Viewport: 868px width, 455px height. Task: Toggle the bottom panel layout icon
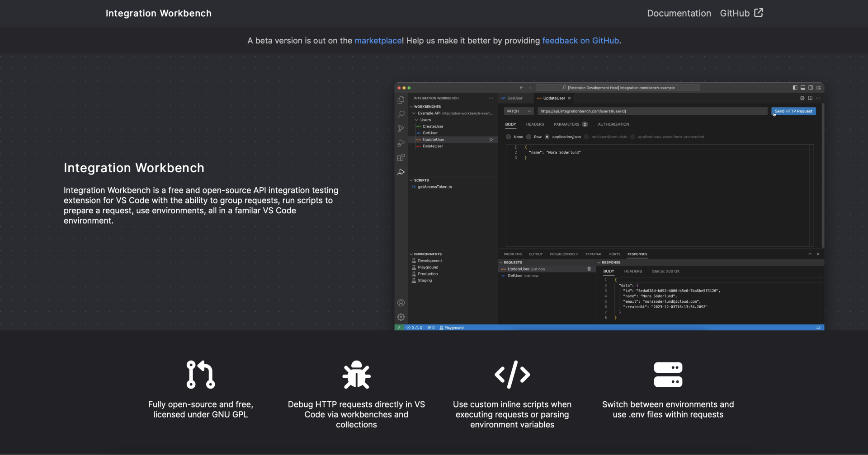[803, 88]
